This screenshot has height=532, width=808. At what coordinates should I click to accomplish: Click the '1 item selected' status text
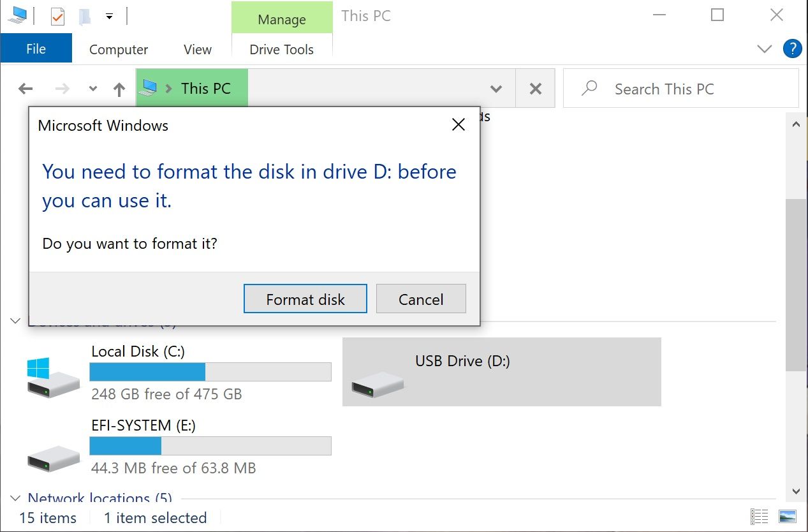point(155,518)
